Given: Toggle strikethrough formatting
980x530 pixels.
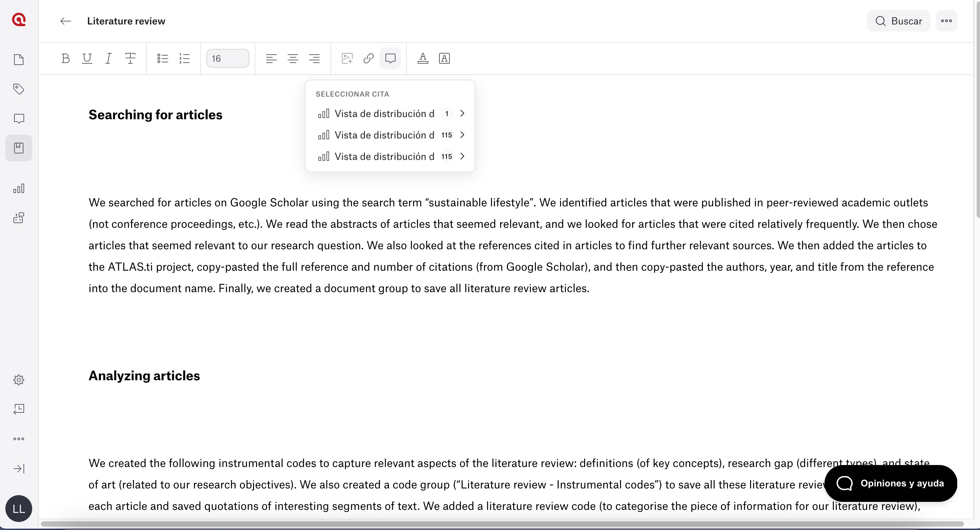Looking at the screenshot, I should (x=130, y=58).
